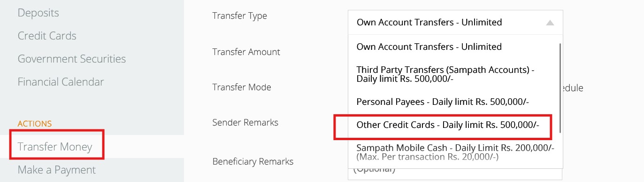Open Deposits in the sidebar
This screenshot has height=182, width=644.
point(38,13)
